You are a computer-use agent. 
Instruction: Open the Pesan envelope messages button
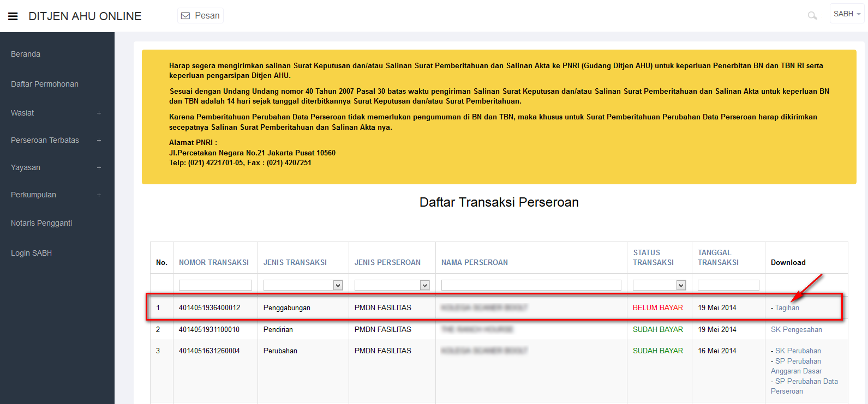click(200, 16)
